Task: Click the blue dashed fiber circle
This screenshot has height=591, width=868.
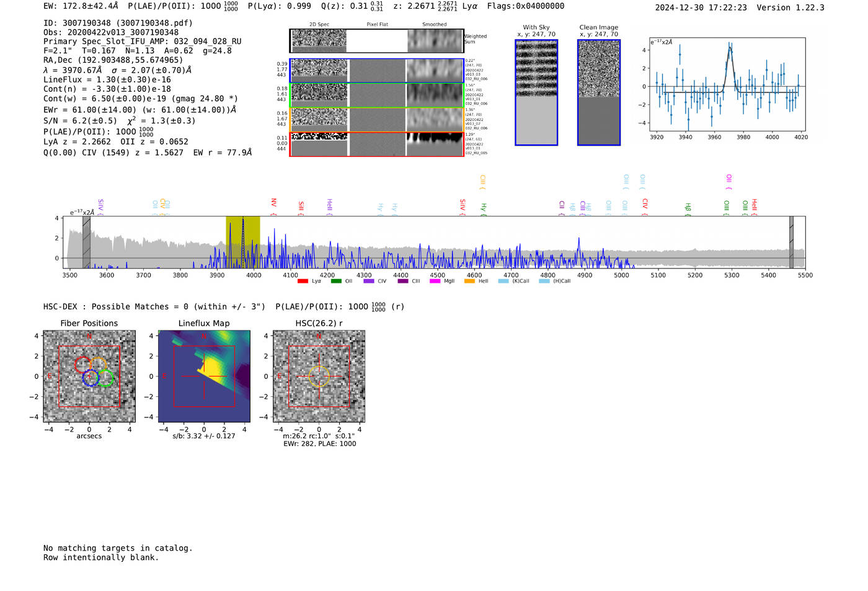Action: point(91,378)
